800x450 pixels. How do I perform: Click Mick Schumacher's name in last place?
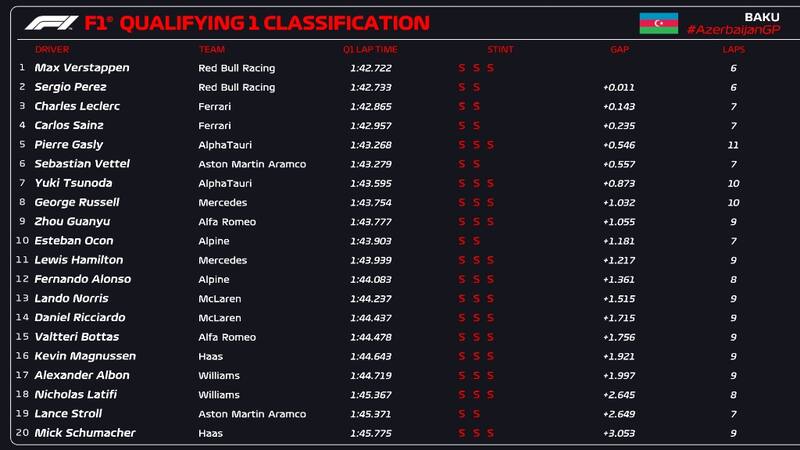tap(85, 433)
